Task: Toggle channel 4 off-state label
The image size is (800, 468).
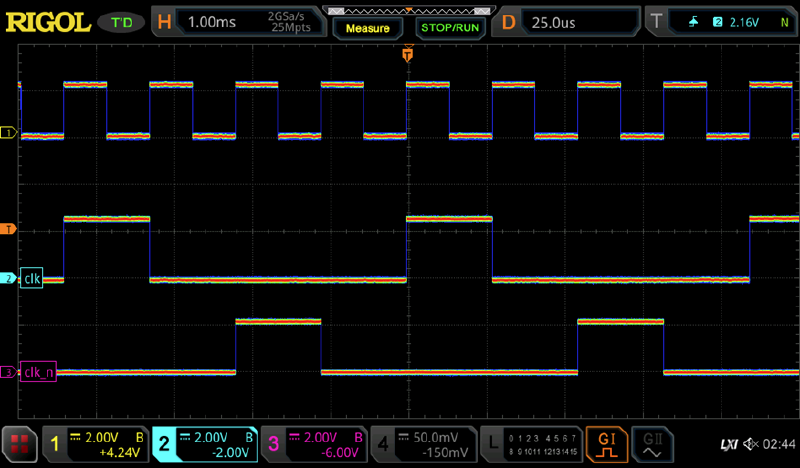Action: point(383,443)
